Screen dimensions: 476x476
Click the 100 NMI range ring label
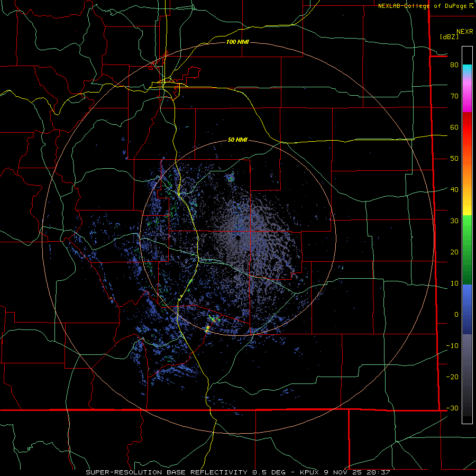coord(237,42)
